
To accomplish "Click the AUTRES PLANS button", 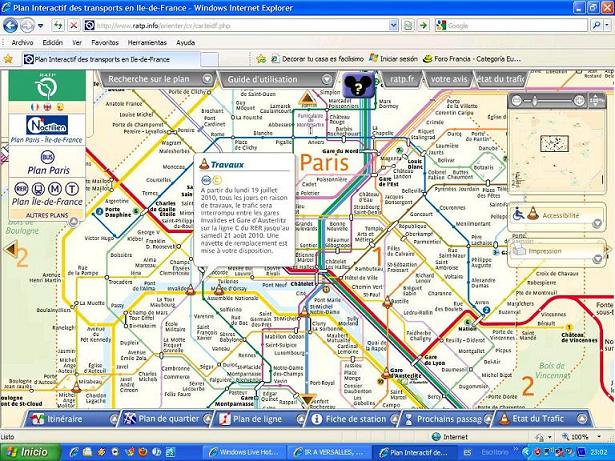I will [47, 215].
